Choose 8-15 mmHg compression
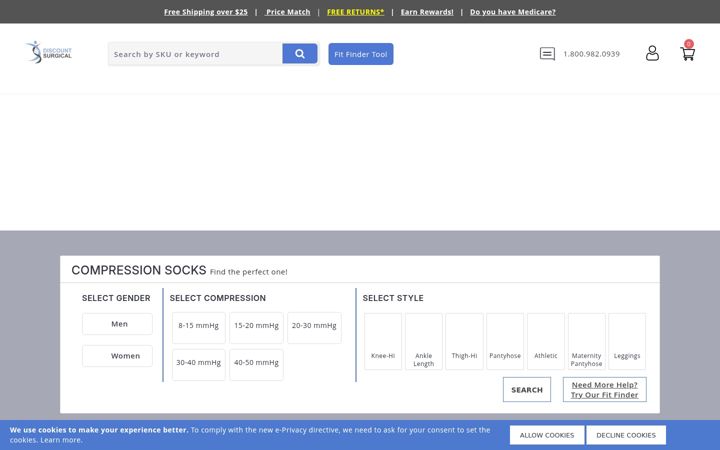The width and height of the screenshot is (720, 450). 199,328
